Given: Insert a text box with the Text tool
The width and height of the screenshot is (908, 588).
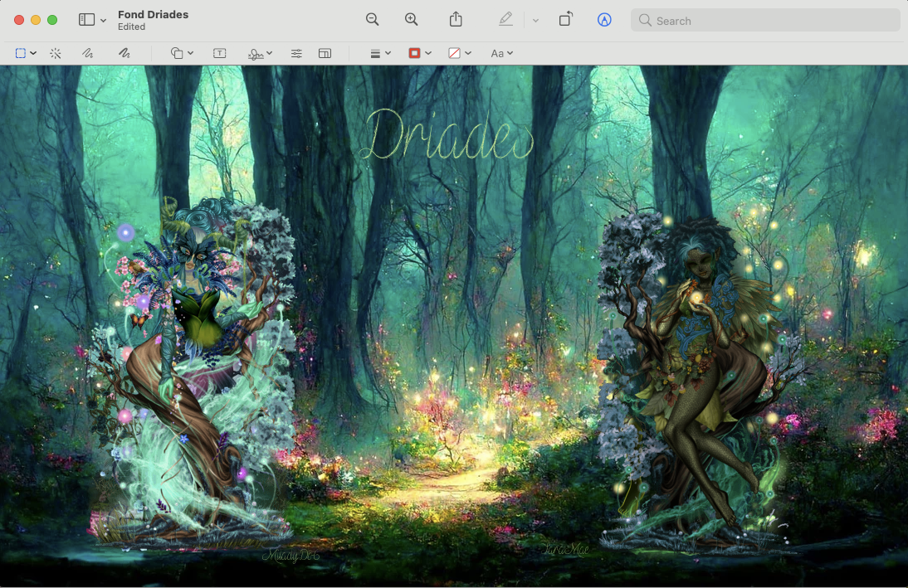Looking at the screenshot, I should [x=219, y=53].
